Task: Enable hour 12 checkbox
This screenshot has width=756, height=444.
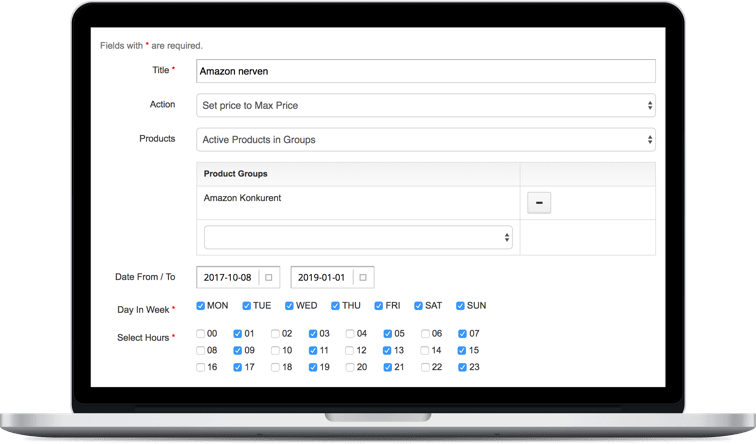Action: tap(350, 350)
